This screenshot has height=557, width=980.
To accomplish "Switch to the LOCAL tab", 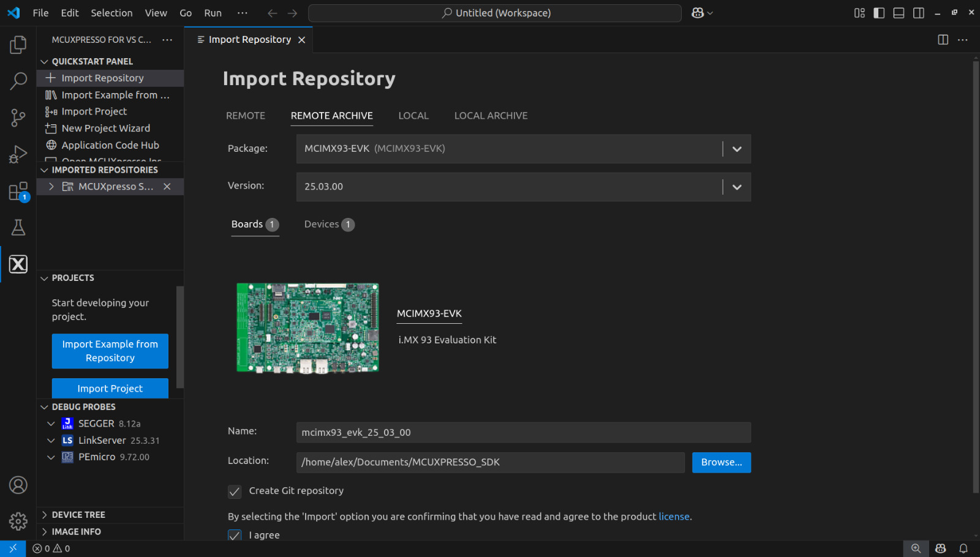I will click(413, 116).
